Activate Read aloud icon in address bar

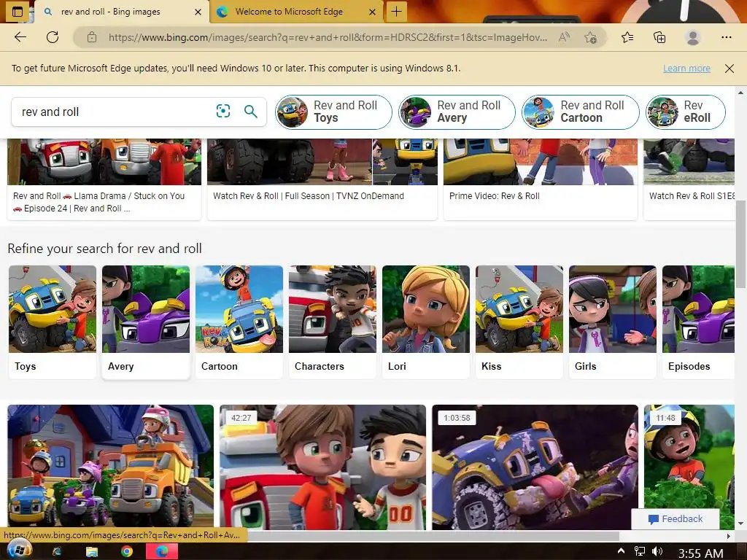tap(564, 37)
